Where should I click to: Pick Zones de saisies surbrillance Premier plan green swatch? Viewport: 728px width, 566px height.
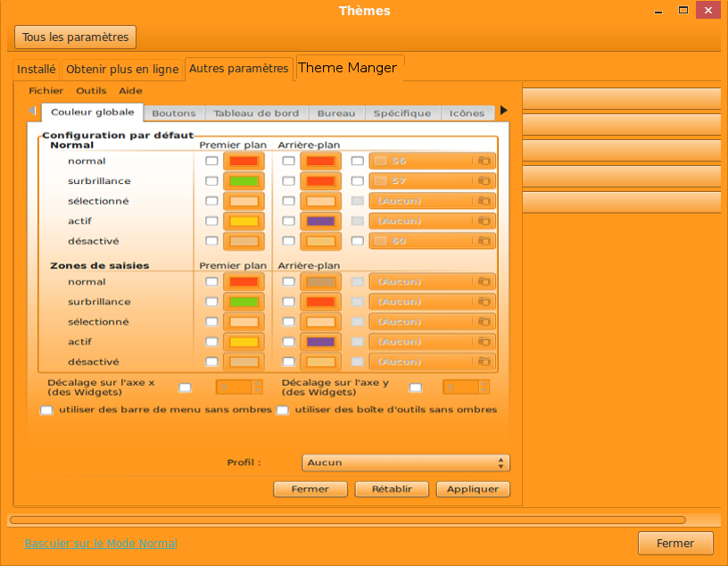[x=244, y=302]
